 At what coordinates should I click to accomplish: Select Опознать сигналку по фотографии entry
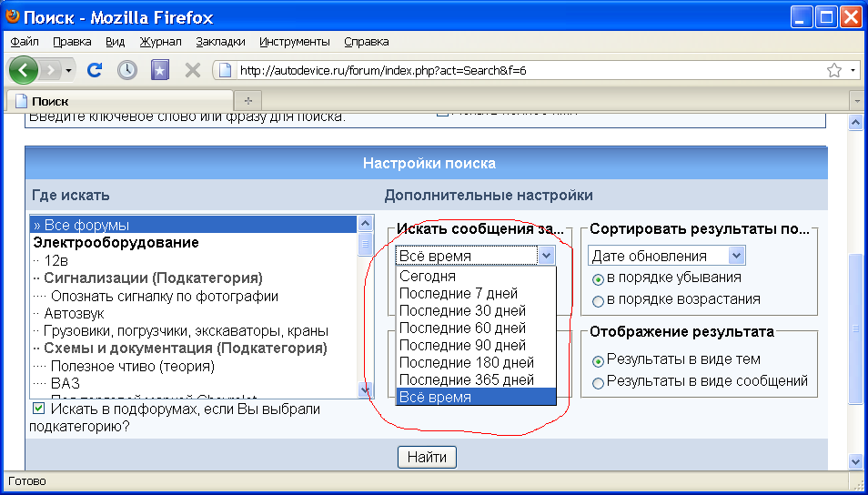coord(194,297)
